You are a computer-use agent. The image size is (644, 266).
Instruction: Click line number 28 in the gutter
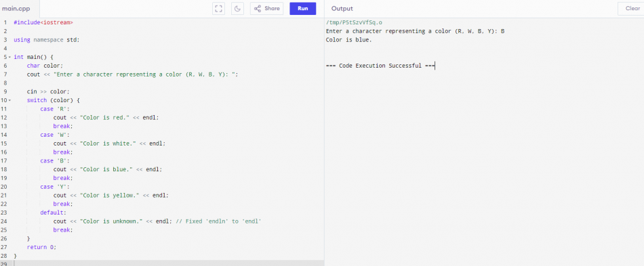3,256
